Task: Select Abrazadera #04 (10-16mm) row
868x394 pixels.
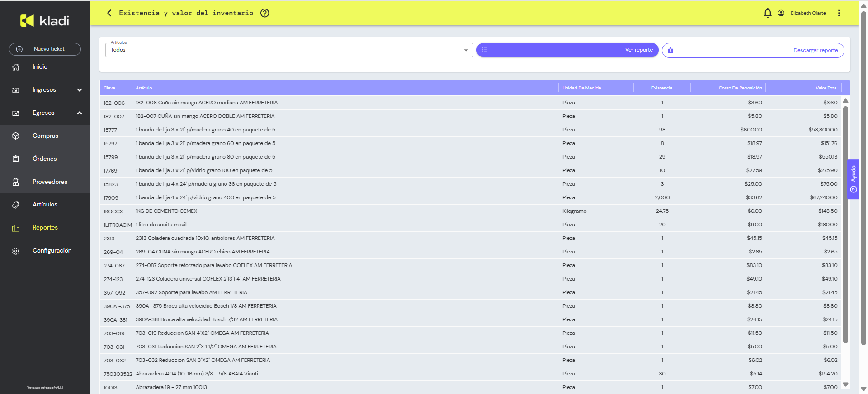Action: pos(470,374)
